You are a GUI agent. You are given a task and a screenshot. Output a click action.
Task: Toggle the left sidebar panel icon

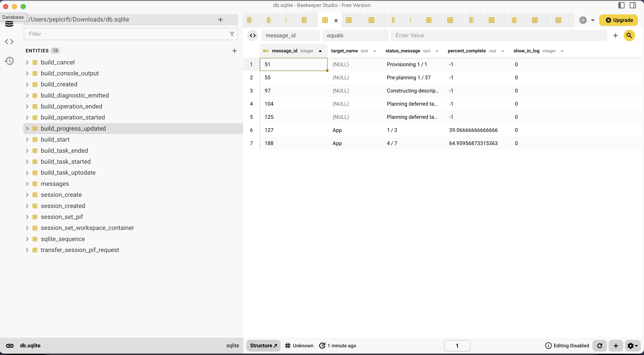click(621, 5)
